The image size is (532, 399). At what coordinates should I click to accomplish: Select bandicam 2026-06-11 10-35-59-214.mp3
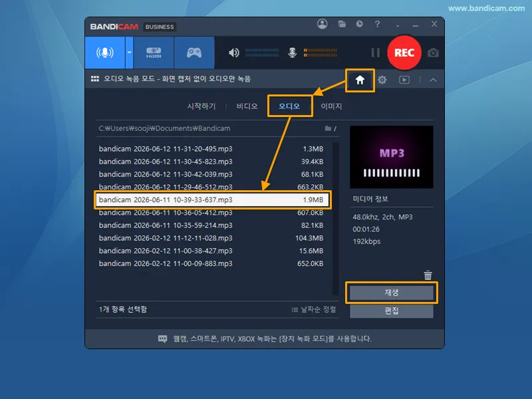click(212, 225)
